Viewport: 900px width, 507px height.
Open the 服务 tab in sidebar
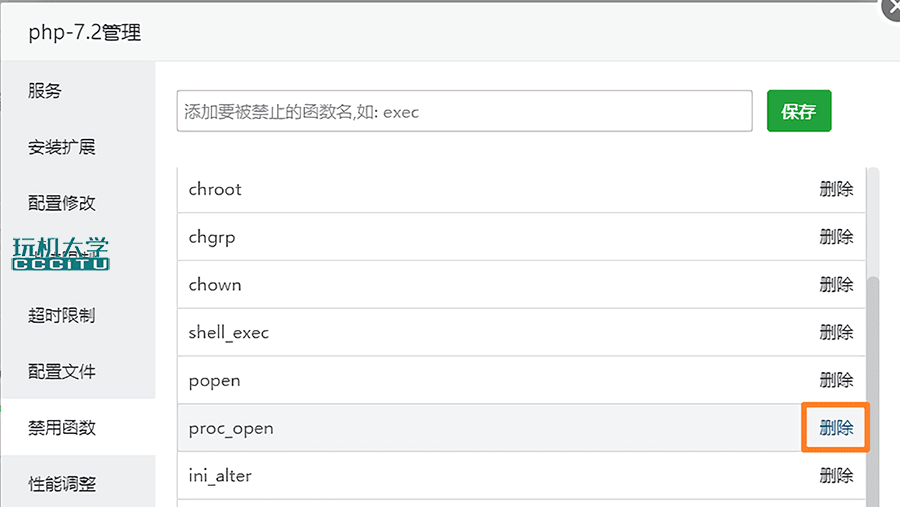pos(45,91)
